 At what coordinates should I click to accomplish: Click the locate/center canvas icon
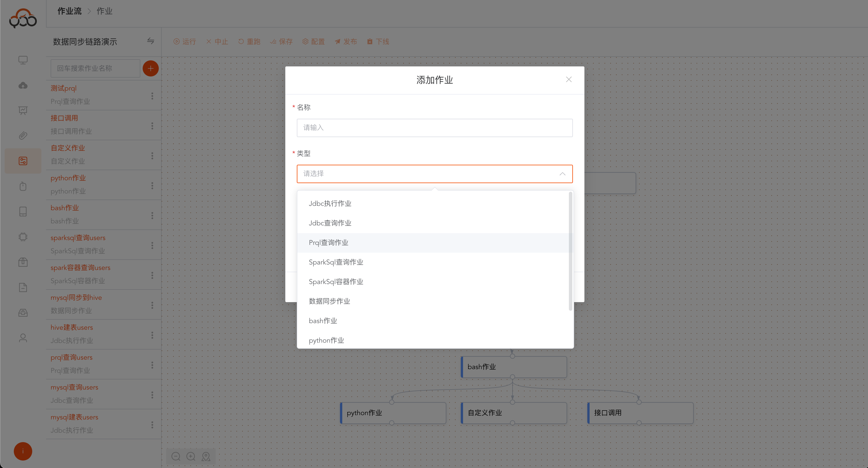[x=206, y=456]
